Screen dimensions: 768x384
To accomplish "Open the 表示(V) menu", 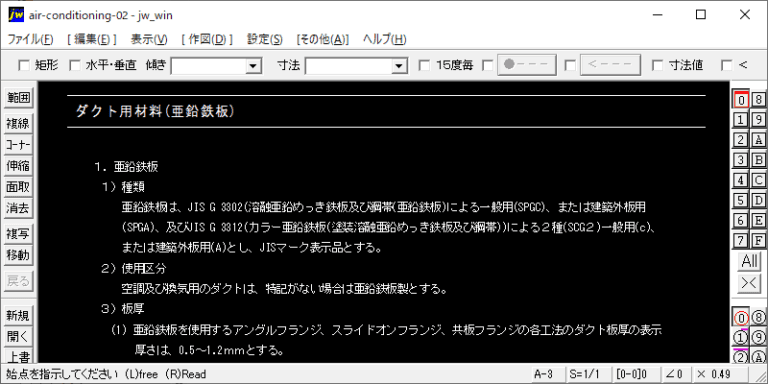I will tap(149, 40).
